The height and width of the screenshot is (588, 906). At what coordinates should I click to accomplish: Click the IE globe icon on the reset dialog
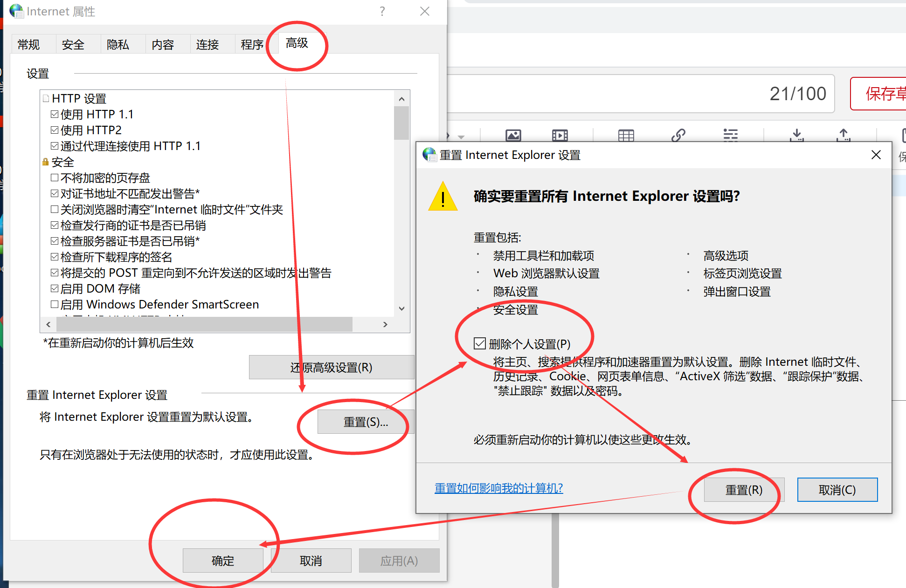[x=429, y=154]
